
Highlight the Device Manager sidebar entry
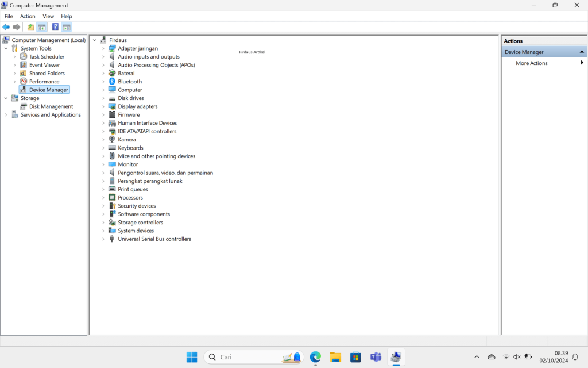coord(44,89)
